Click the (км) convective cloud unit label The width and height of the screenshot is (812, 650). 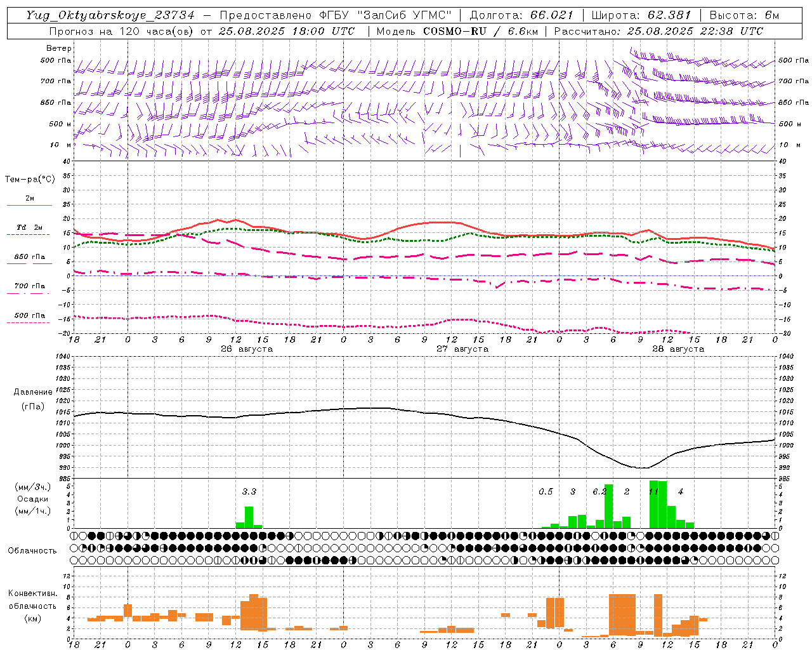click(32, 618)
